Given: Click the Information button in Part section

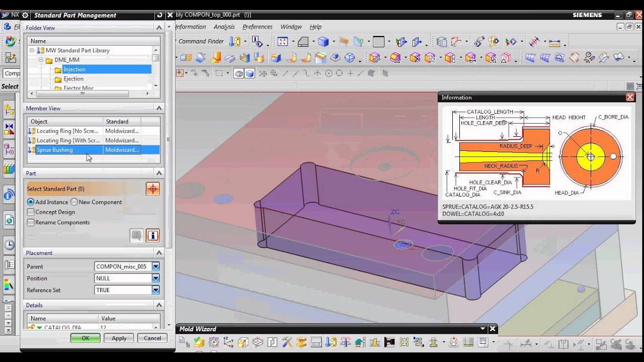Looking at the screenshot, I should [153, 235].
